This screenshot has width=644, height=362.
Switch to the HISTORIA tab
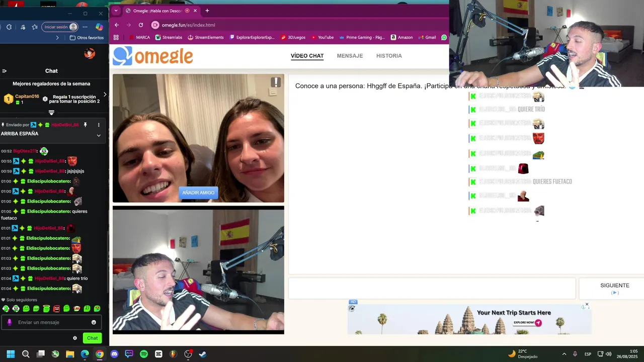pos(389,56)
